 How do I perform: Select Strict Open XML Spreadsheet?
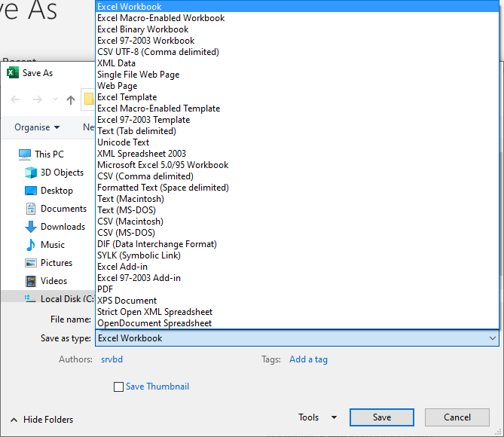(298, 312)
